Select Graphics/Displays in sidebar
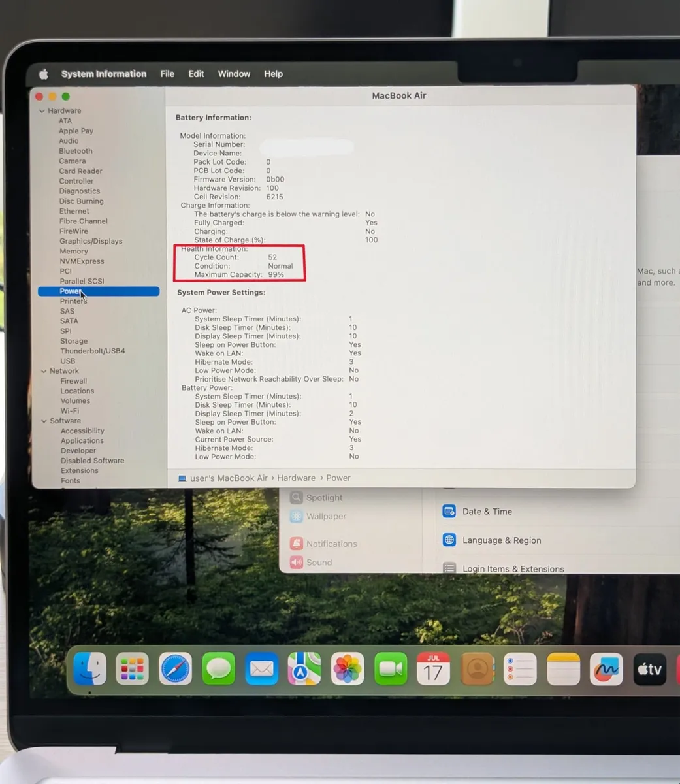Image resolution: width=680 pixels, height=784 pixels. click(x=91, y=241)
